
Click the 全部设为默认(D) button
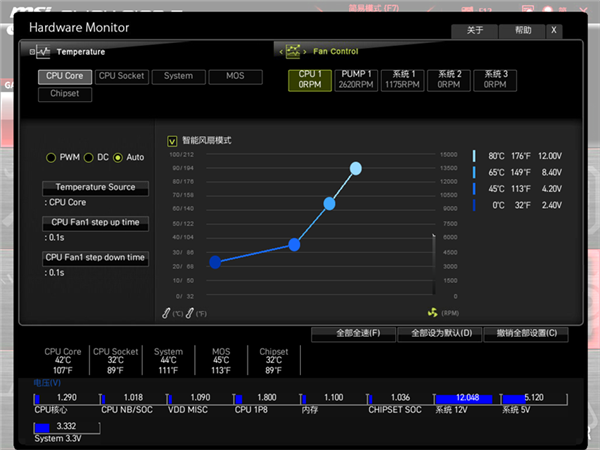[x=440, y=333]
